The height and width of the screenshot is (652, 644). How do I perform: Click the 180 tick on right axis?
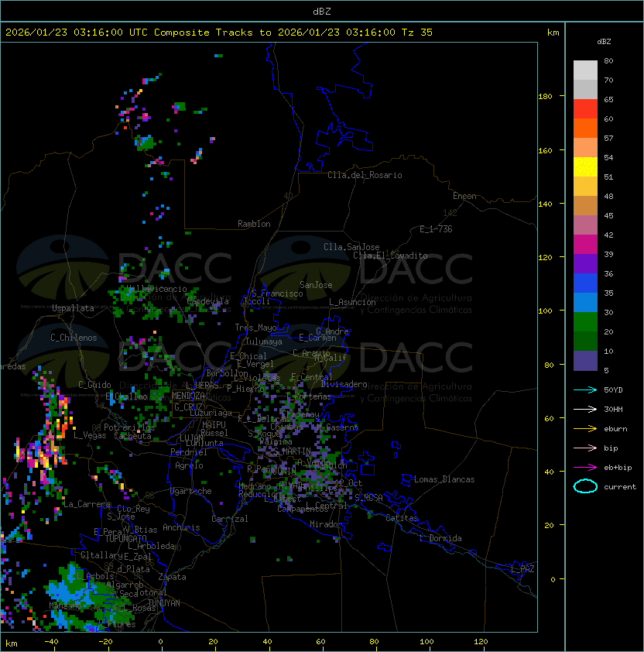click(545, 97)
